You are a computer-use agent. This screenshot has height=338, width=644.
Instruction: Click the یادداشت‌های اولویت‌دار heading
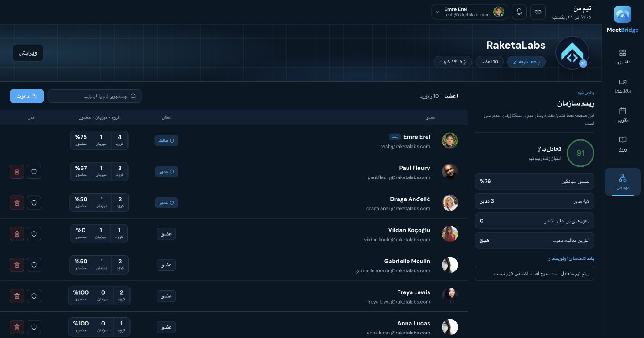(x=572, y=258)
